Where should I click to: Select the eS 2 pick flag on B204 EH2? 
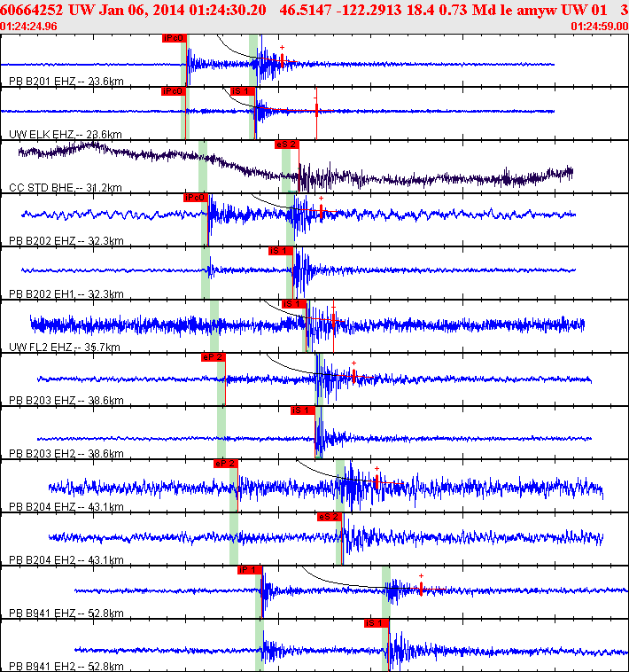[330, 517]
